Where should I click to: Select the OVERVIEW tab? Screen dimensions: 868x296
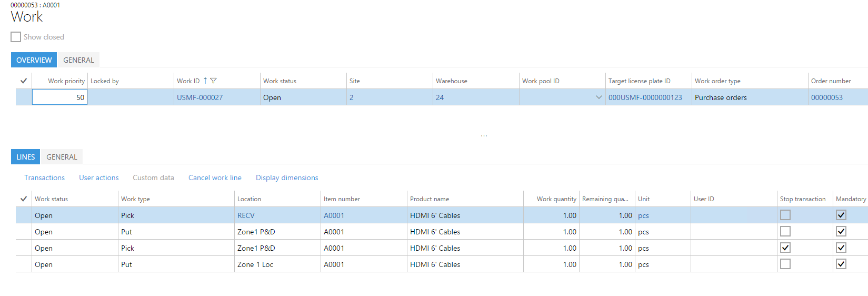click(34, 60)
